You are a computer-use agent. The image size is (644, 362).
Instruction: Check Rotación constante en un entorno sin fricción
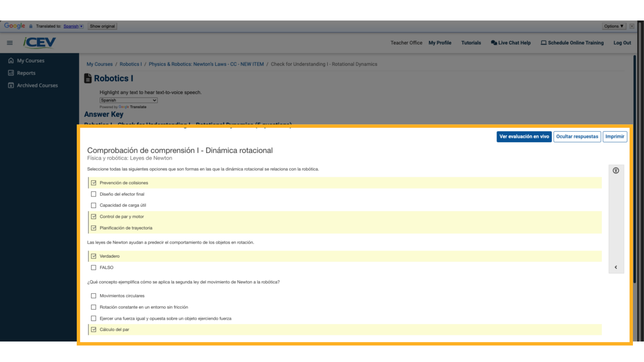(94, 307)
